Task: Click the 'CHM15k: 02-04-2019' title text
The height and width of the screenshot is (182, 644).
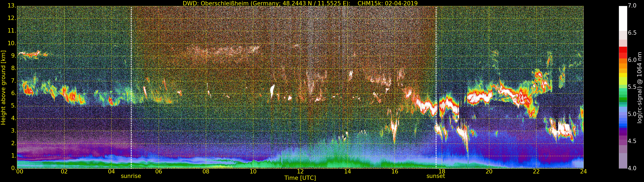Action: tap(387, 3)
